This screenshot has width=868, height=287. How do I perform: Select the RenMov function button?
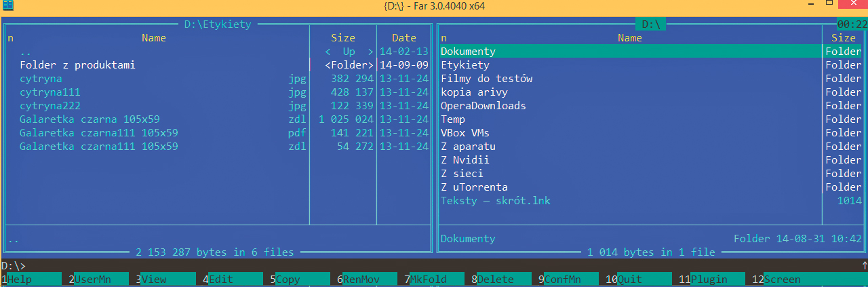click(370, 279)
